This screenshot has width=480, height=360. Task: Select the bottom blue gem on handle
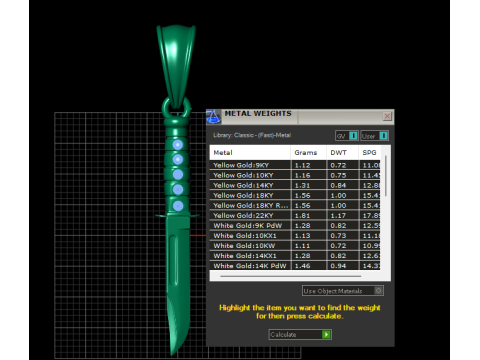[178, 206]
